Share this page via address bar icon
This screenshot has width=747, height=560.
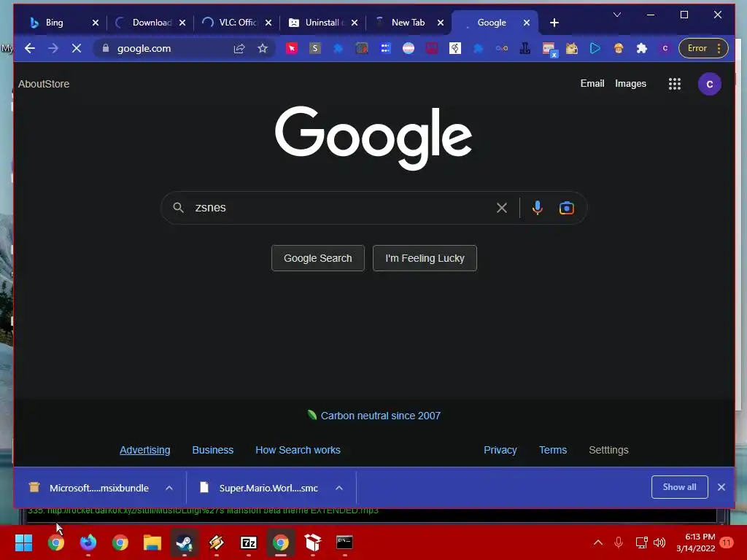(239, 48)
